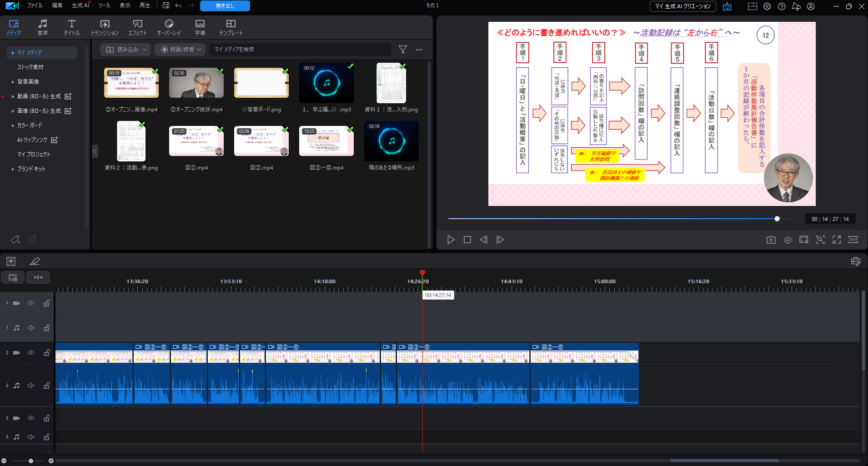
Task: Click the settings gear icon in title bar
Action: click(767, 6)
